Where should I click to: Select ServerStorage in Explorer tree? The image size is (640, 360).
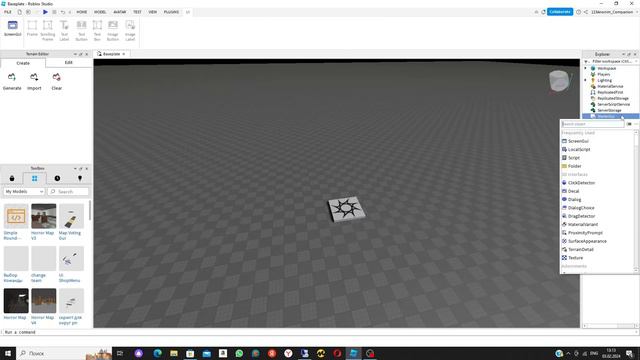click(609, 111)
